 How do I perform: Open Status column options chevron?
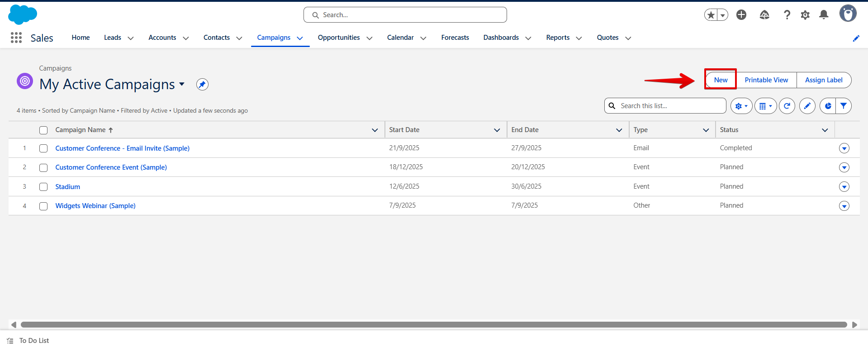tap(825, 130)
